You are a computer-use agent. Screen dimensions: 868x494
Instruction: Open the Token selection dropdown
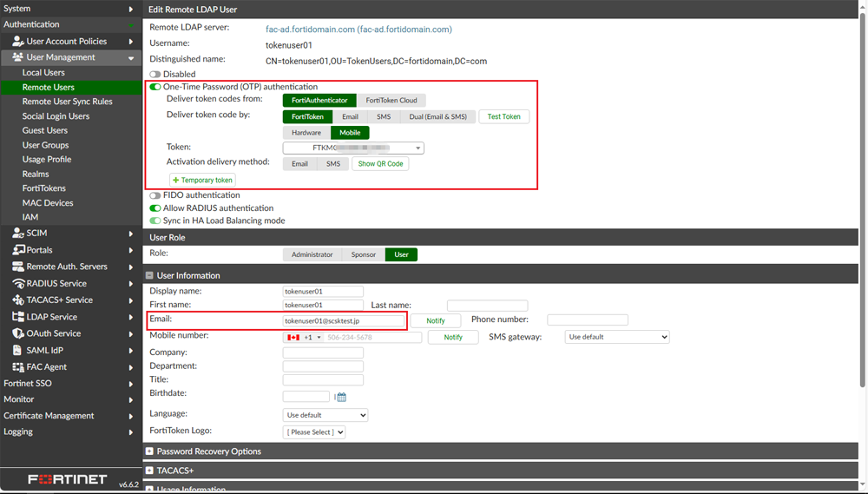click(353, 148)
